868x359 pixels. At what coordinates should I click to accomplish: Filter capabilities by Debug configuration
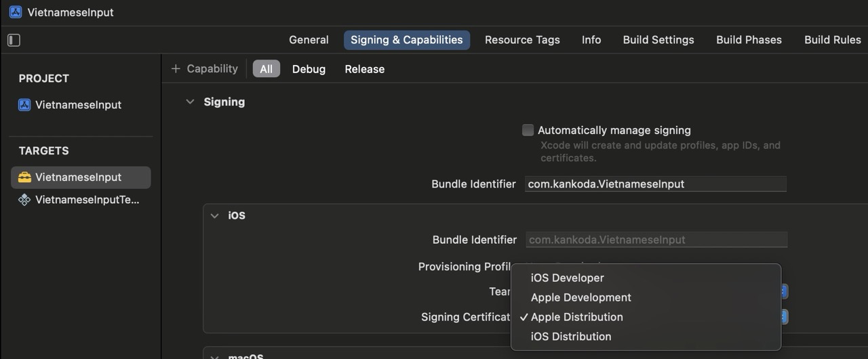309,69
